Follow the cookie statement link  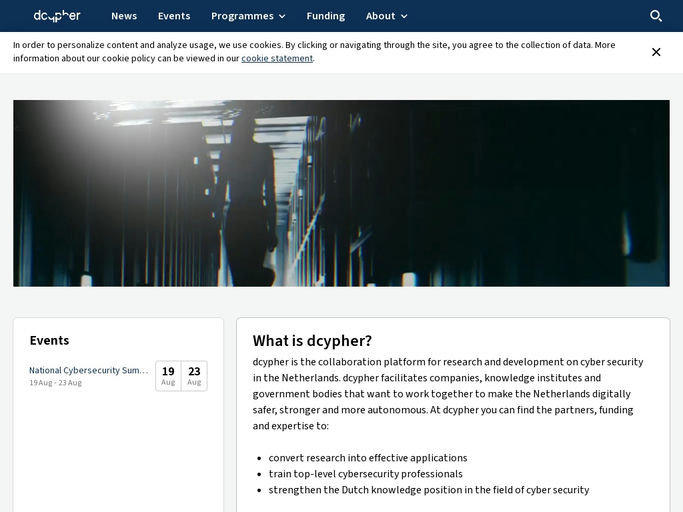pos(277,58)
